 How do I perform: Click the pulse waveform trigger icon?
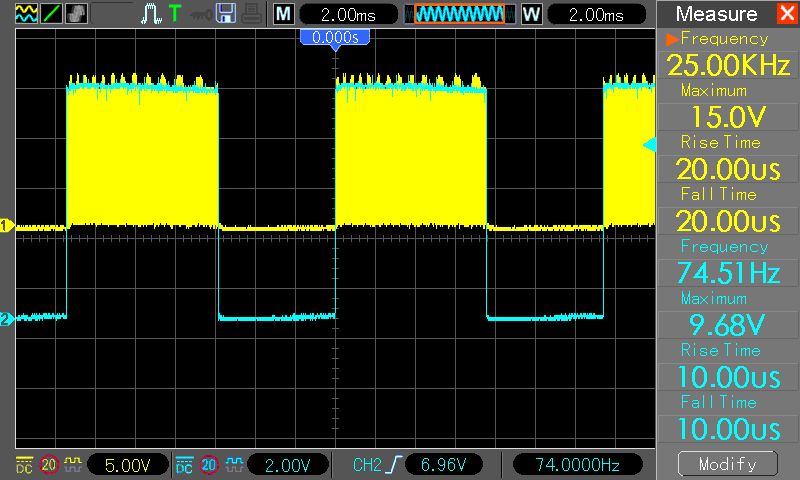coord(151,14)
